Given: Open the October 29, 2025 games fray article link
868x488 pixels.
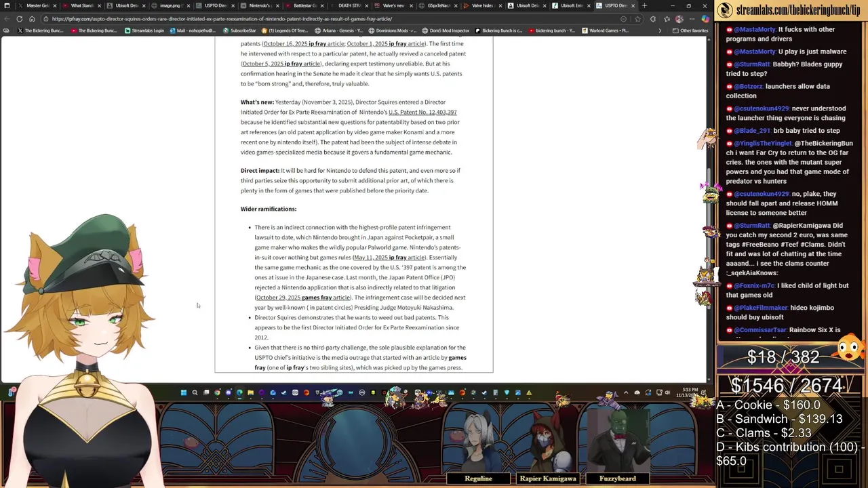Looking at the screenshot, I should pyautogui.click(x=302, y=298).
